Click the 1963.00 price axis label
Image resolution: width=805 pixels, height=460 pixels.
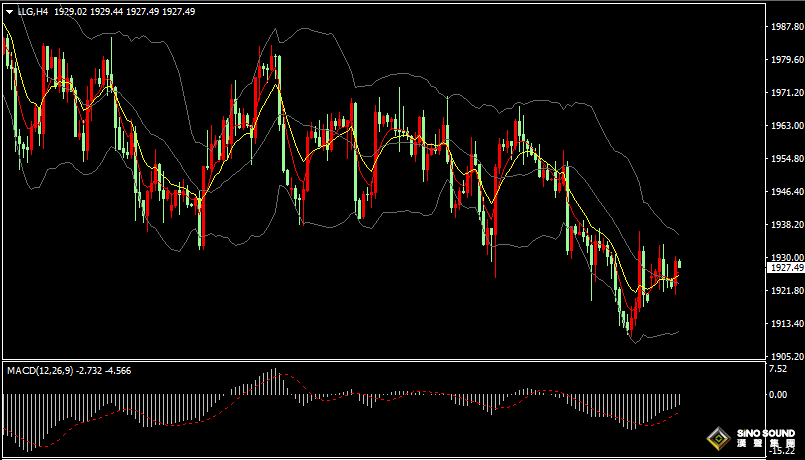[x=785, y=126]
